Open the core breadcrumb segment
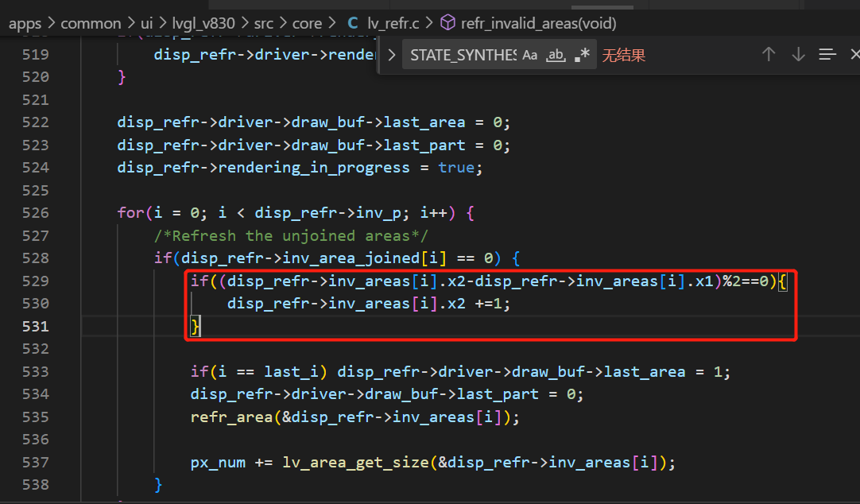860x504 pixels. [x=307, y=23]
